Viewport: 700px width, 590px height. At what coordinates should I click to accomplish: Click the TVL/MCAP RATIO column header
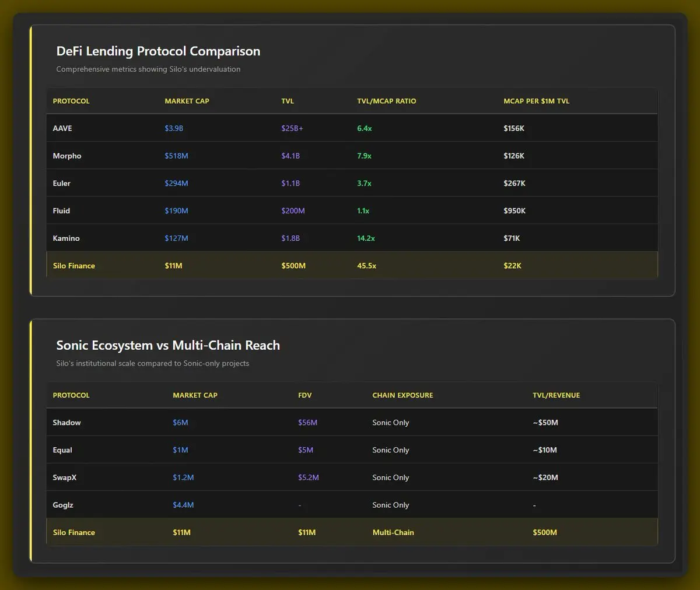[x=387, y=101]
